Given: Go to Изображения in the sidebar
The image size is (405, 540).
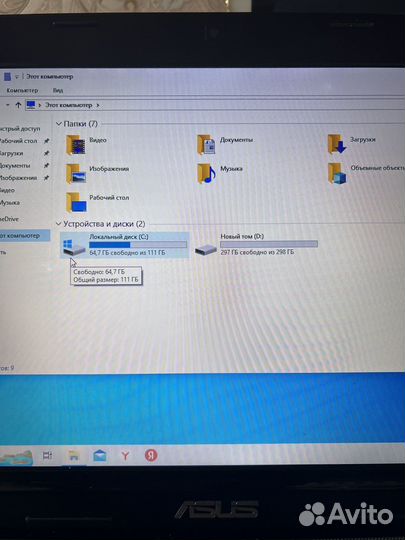Looking at the screenshot, I should coord(18,178).
